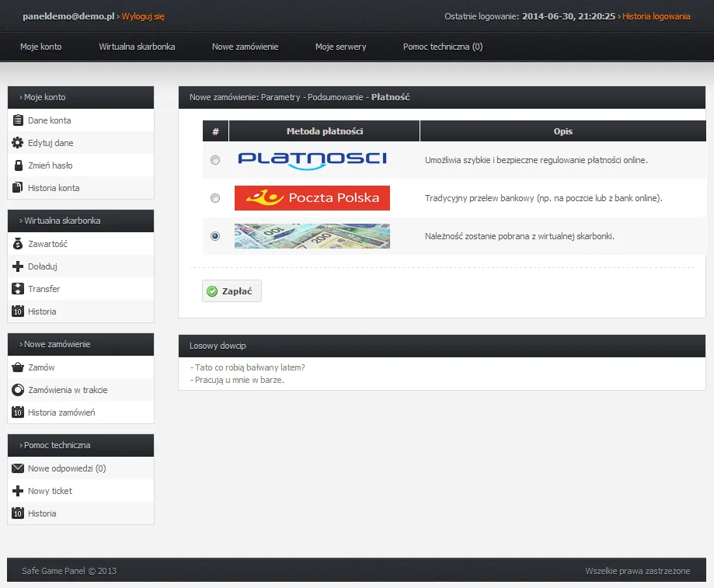The width and height of the screenshot is (714, 588).
Task: Click the Platnosci logo image
Action: pos(312,160)
